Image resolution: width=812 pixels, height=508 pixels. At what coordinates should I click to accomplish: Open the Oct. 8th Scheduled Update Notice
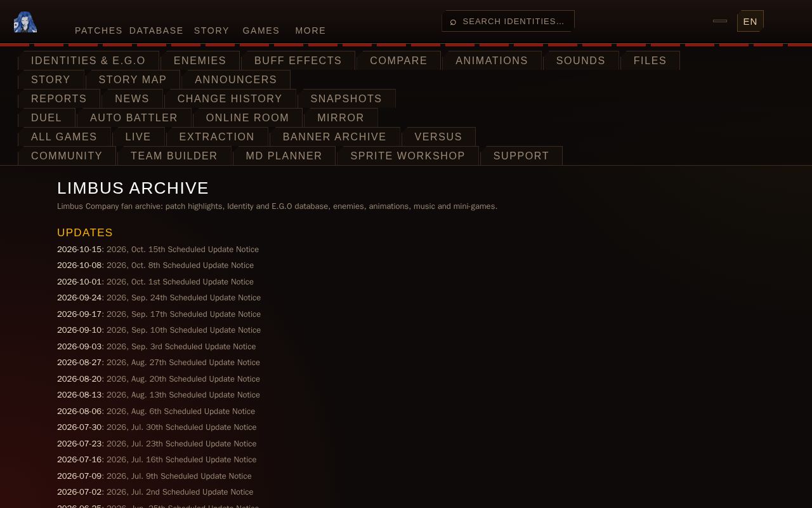tap(180, 265)
